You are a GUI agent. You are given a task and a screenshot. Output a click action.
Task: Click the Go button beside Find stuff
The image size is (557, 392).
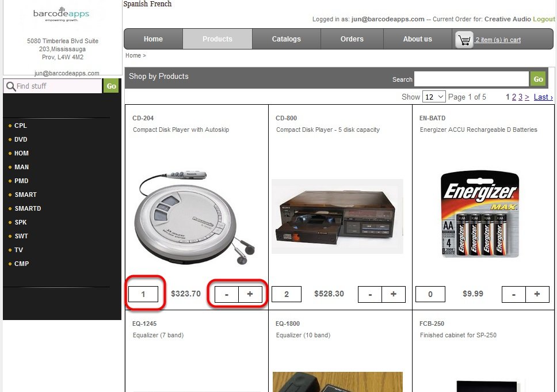pyautogui.click(x=111, y=86)
